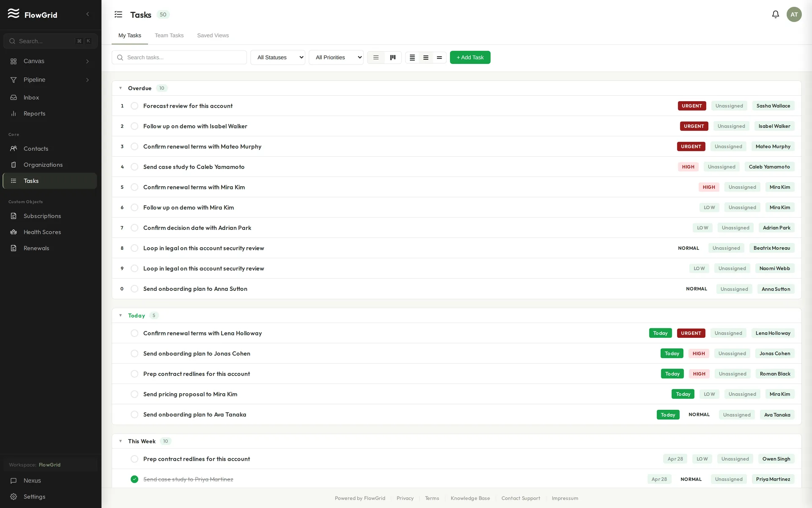Viewport: 812px width, 508px height.
Task: Open 'Send onboarding plan to Jonas Cohen'
Action: pyautogui.click(x=197, y=353)
